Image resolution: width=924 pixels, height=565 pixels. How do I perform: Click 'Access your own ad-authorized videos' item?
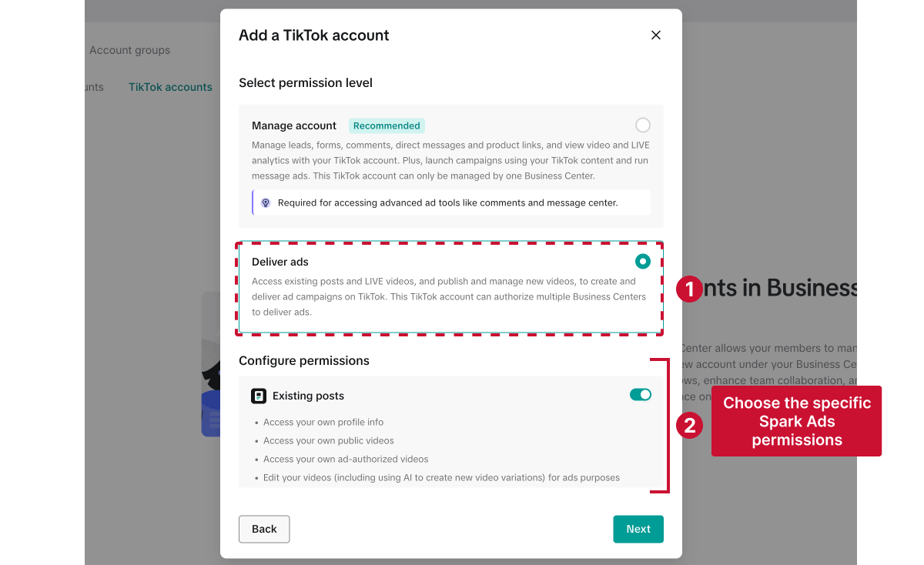[x=346, y=459]
